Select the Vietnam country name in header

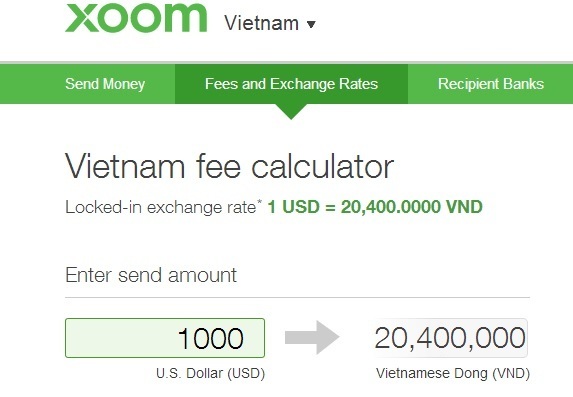pos(262,23)
